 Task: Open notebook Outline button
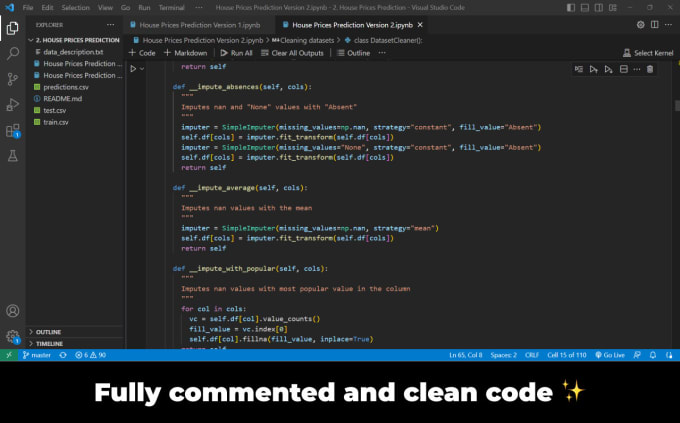pos(353,53)
